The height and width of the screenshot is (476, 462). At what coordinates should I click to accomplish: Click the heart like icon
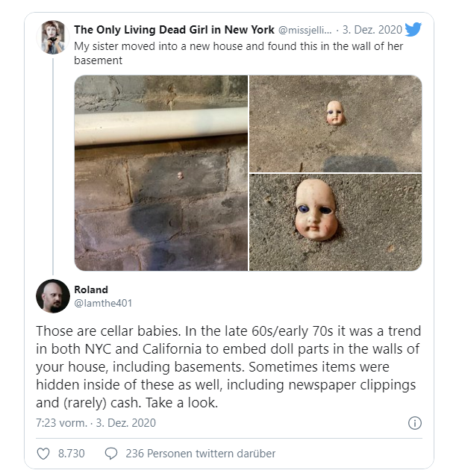pos(43,454)
